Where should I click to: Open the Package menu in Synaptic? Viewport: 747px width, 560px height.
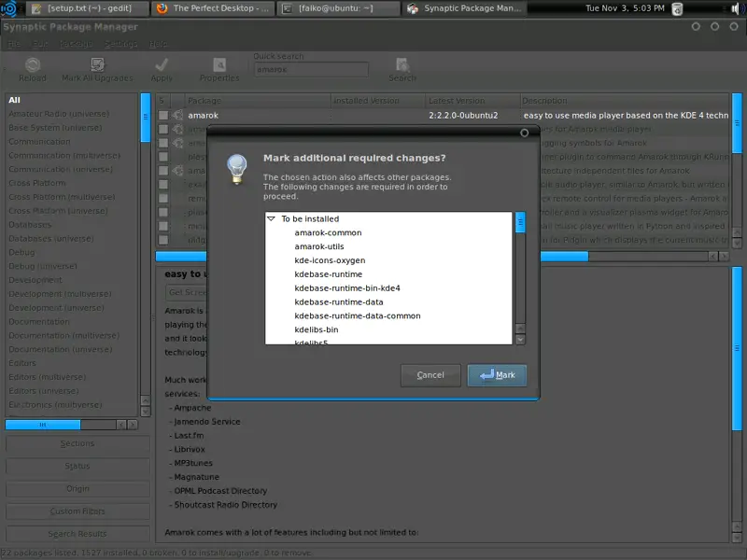(x=76, y=44)
